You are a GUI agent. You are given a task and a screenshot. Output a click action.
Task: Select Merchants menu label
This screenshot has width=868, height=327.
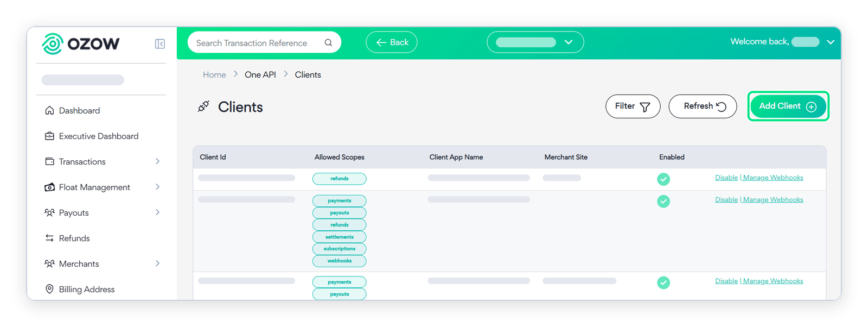79,263
